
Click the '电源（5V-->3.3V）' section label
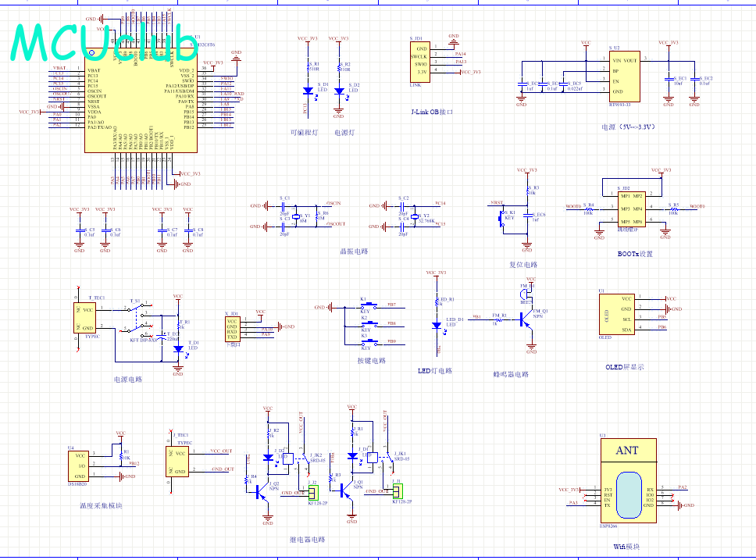[x=628, y=127]
